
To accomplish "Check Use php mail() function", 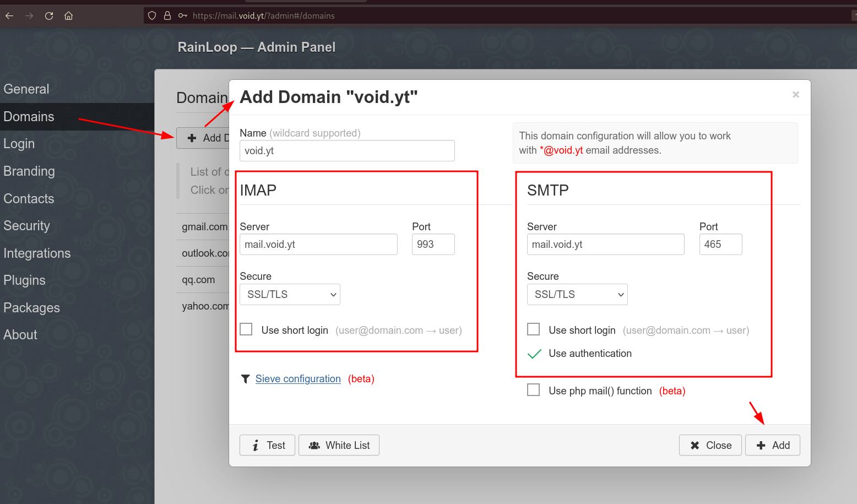I will pos(534,390).
